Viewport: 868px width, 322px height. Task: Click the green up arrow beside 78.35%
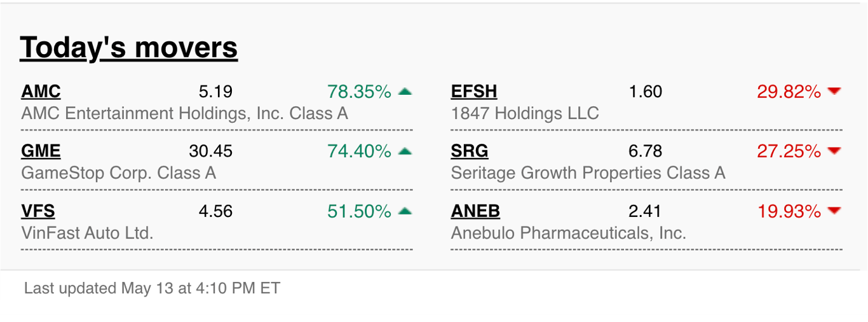click(405, 92)
